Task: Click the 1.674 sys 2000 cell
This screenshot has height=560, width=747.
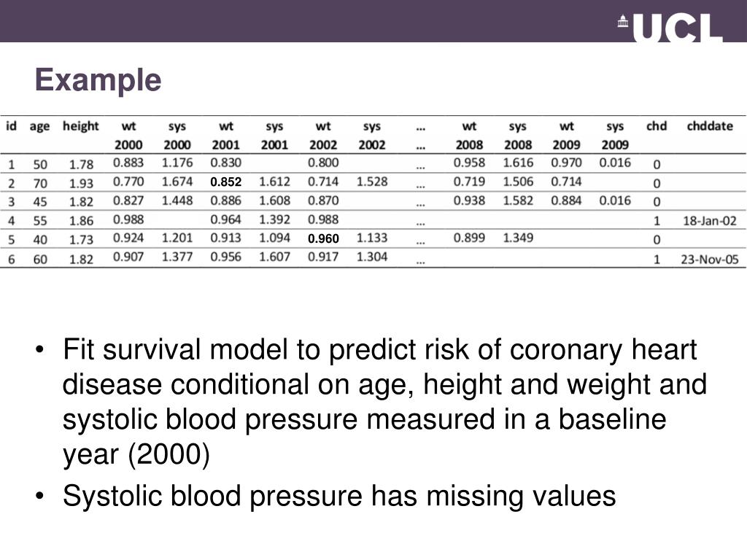Action: (177, 182)
